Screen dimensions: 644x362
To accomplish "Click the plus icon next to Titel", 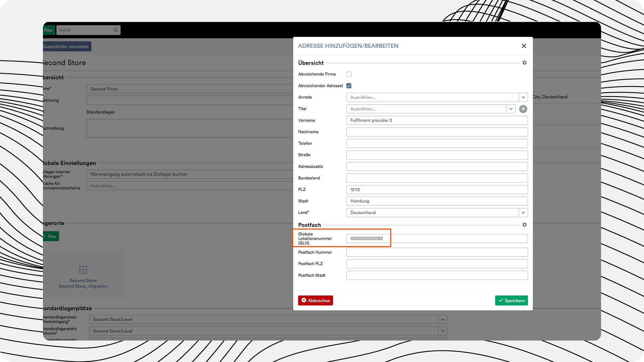I will click(x=523, y=109).
